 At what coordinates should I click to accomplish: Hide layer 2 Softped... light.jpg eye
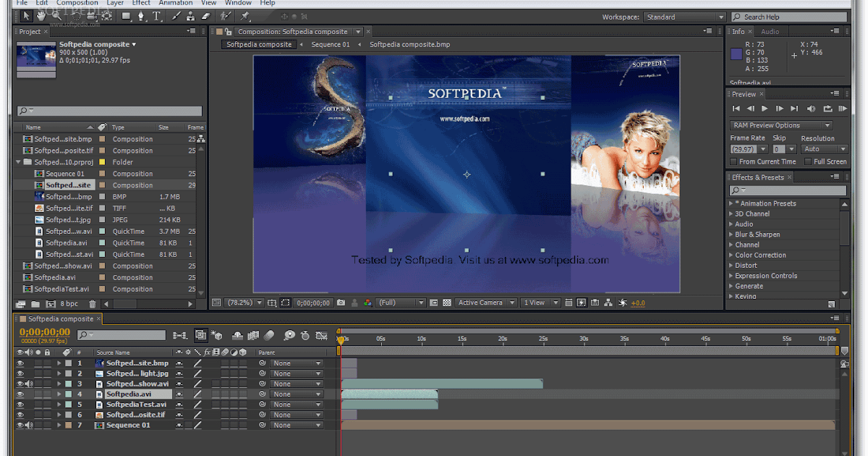pyautogui.click(x=20, y=373)
